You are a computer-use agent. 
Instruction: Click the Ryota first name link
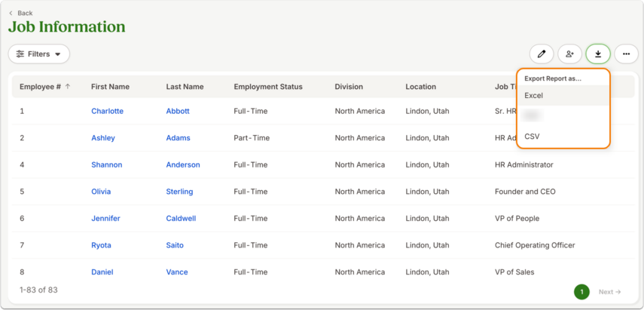pyautogui.click(x=101, y=245)
